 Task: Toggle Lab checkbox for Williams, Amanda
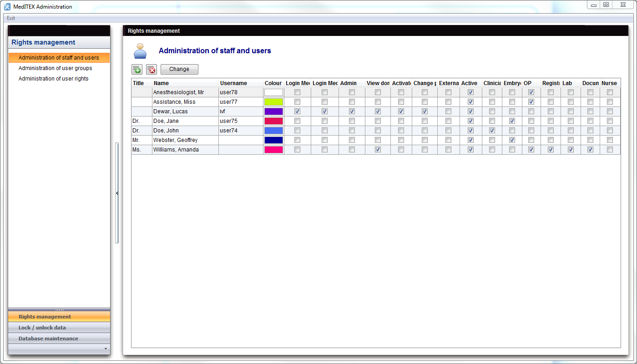pyautogui.click(x=571, y=150)
